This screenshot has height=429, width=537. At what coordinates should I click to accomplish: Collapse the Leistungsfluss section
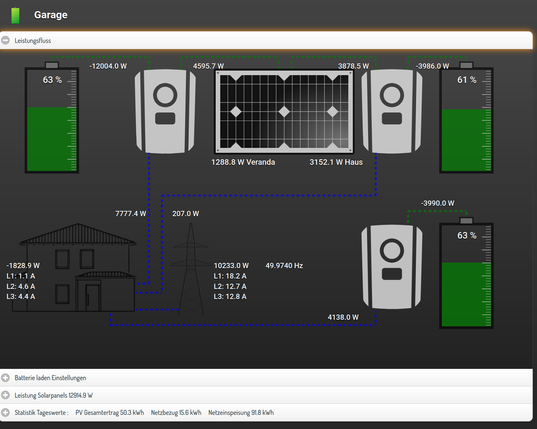click(5, 40)
